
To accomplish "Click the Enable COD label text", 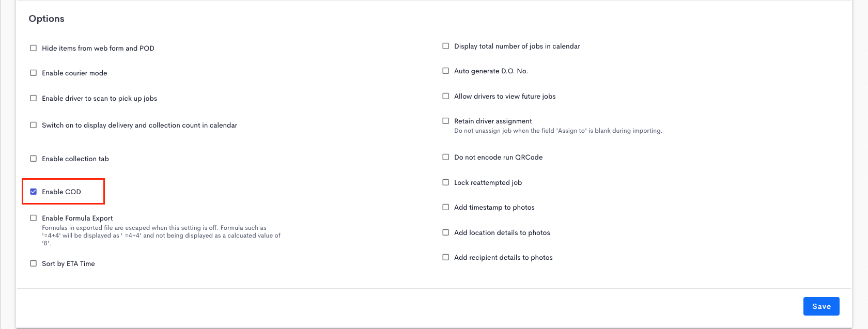I will coord(61,192).
